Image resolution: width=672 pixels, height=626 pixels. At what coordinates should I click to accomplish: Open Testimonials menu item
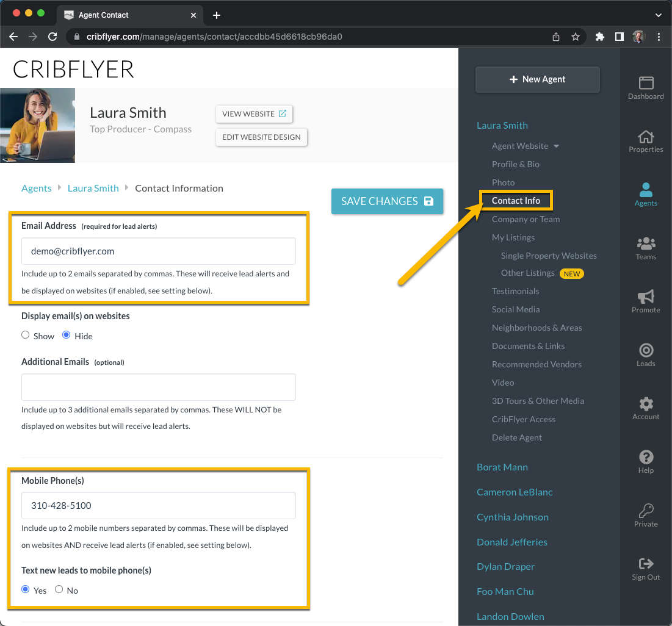click(x=516, y=292)
